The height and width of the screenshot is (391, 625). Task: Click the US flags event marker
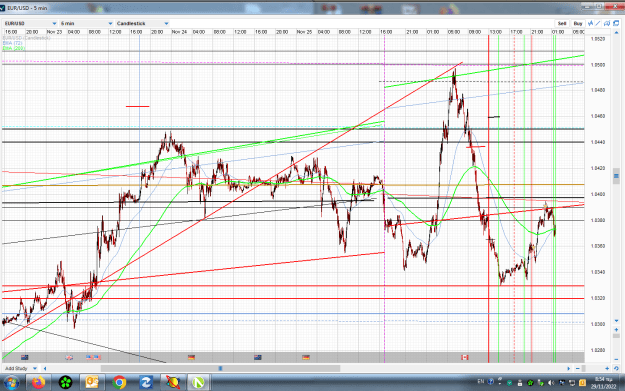pos(94,357)
